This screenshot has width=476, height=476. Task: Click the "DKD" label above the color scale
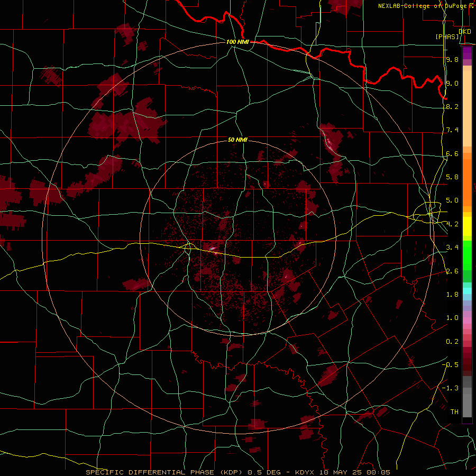(465, 32)
